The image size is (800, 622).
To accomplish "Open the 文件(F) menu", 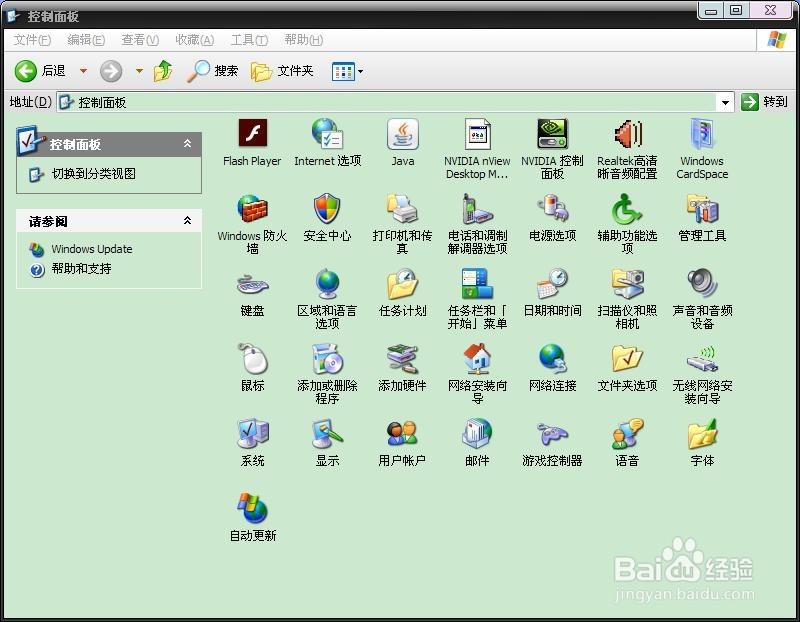I will [x=32, y=40].
